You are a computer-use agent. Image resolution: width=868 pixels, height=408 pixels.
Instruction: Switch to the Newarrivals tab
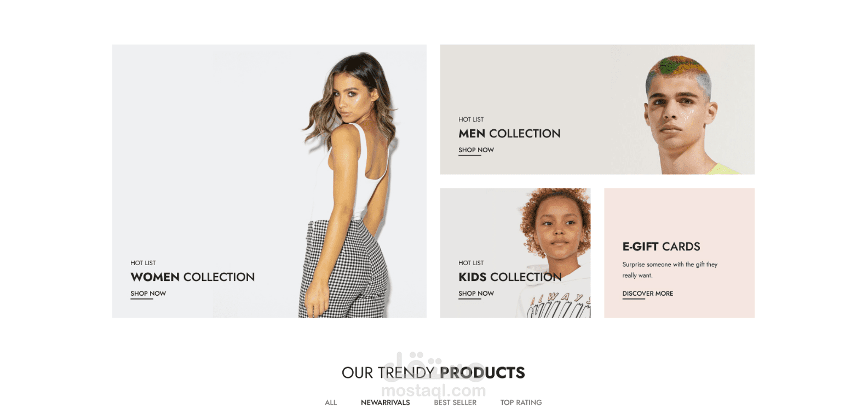385,403
